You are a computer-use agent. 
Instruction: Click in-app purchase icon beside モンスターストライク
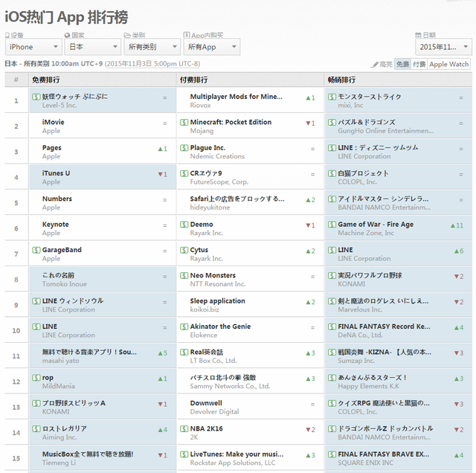point(332,97)
